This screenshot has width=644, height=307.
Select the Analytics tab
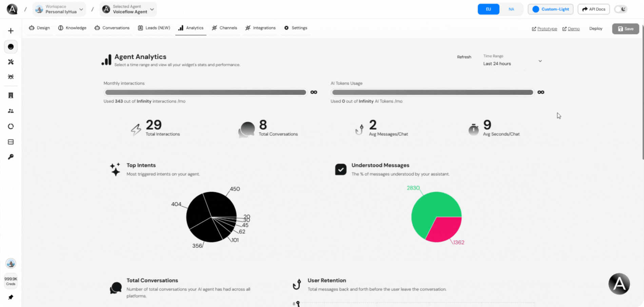(191, 28)
